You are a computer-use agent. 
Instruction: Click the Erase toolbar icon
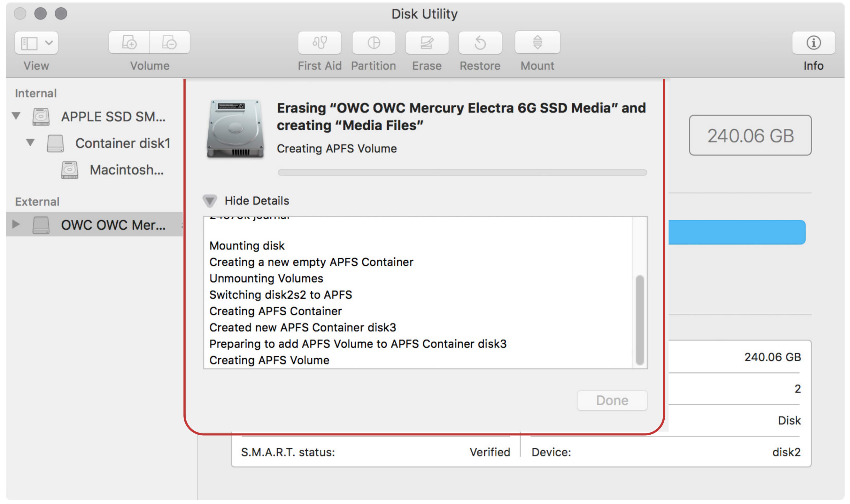point(427,43)
